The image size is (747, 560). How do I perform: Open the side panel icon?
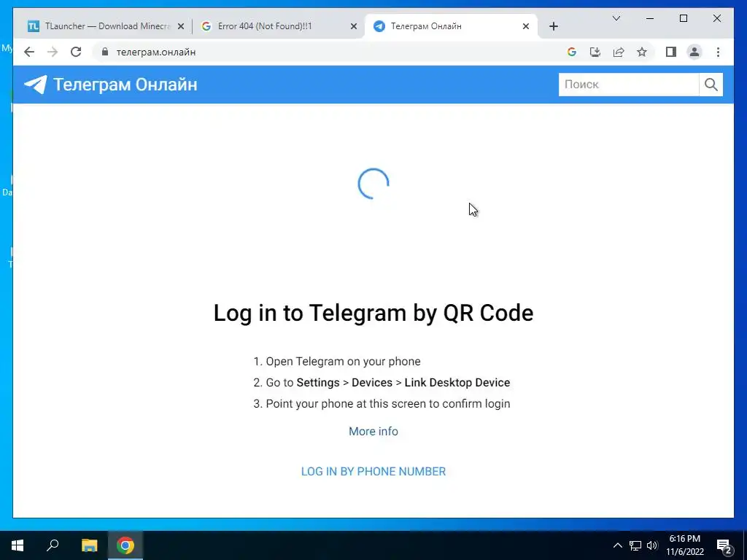(x=671, y=52)
